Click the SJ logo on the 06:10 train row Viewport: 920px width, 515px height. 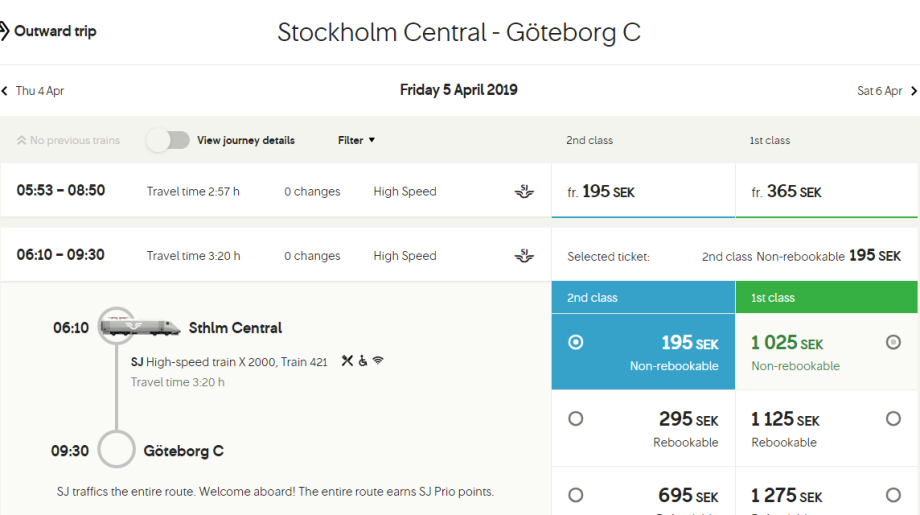pos(524,256)
